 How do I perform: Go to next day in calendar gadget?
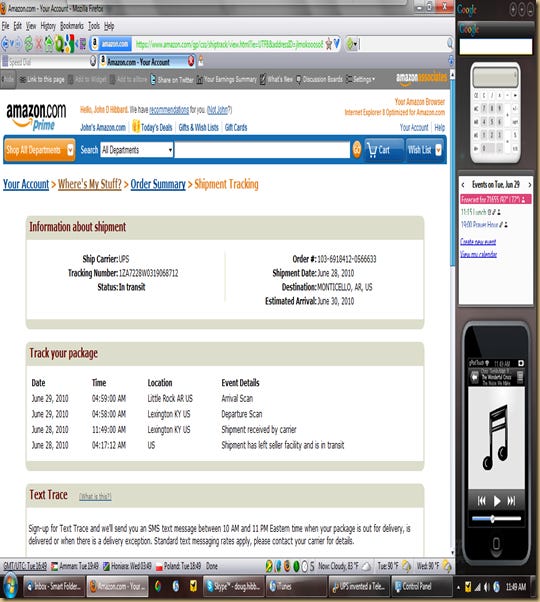529,185
